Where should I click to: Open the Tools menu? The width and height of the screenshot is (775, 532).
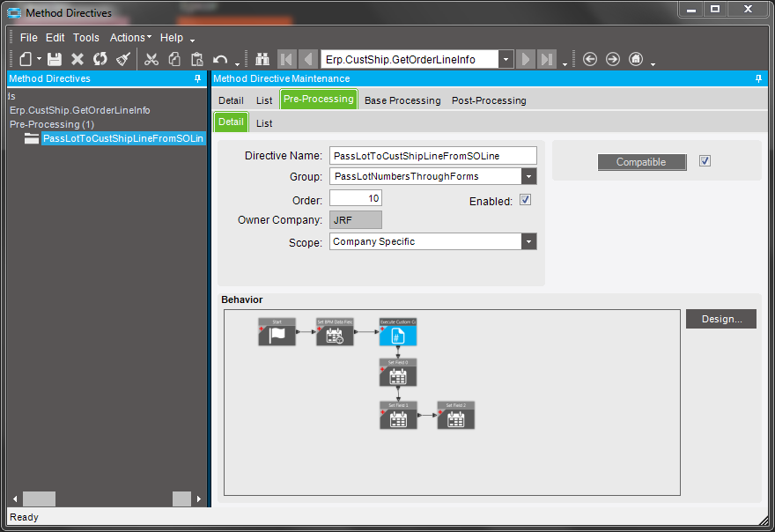click(86, 38)
